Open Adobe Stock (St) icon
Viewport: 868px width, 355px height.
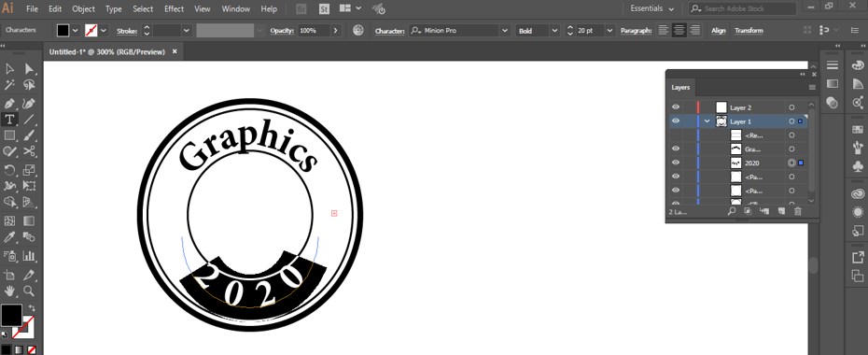pyautogui.click(x=326, y=8)
